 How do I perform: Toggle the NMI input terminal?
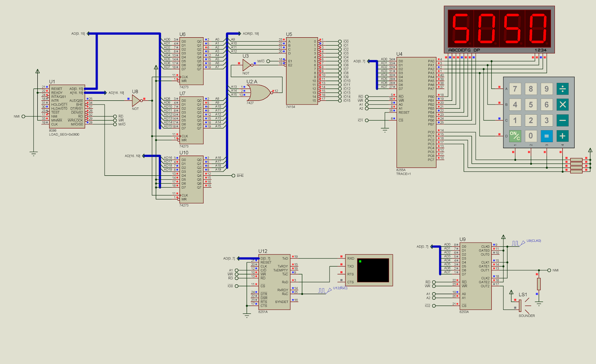(x=23, y=116)
